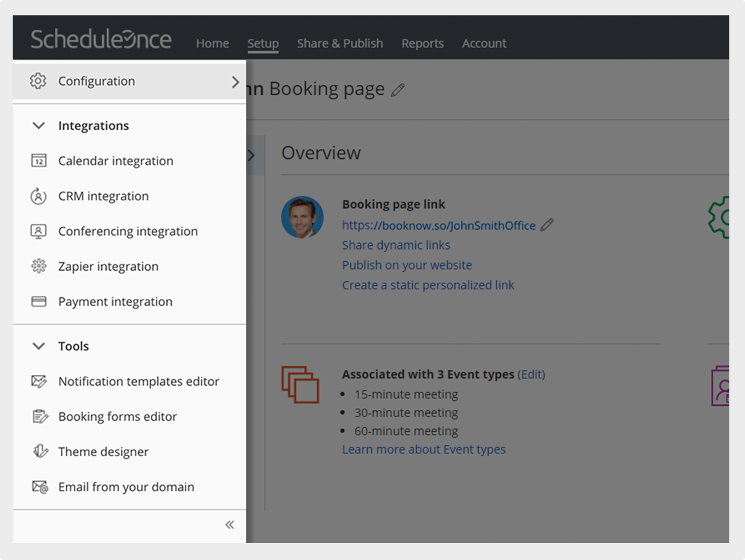The image size is (745, 560).
Task: Click the green gear icon in Overview
Action: [x=718, y=217]
